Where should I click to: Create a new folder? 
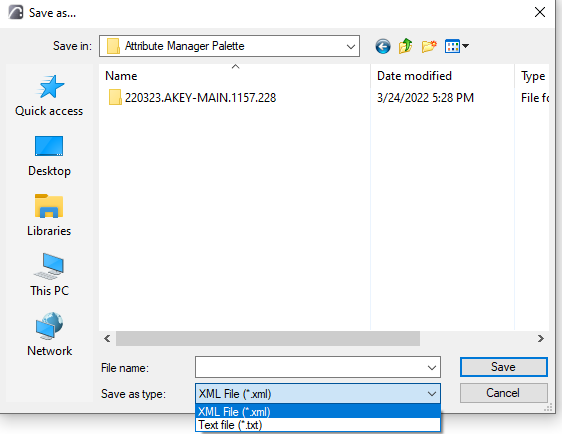tap(429, 46)
